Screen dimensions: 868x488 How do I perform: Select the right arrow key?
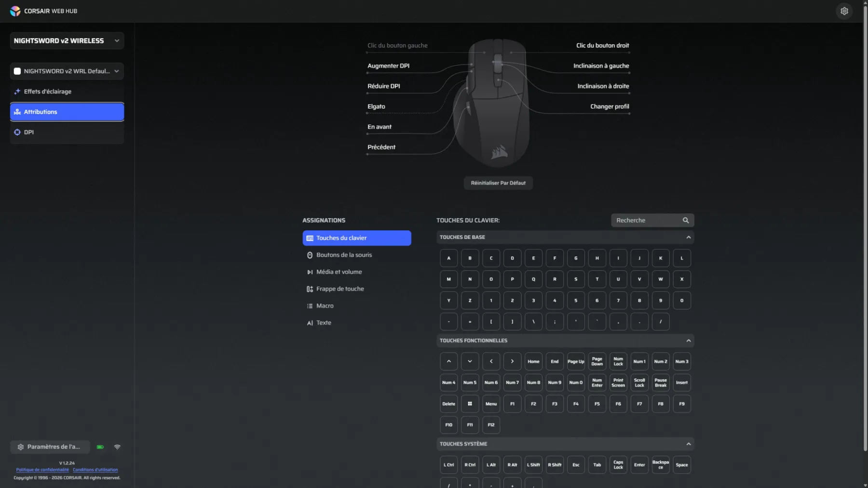tap(512, 361)
